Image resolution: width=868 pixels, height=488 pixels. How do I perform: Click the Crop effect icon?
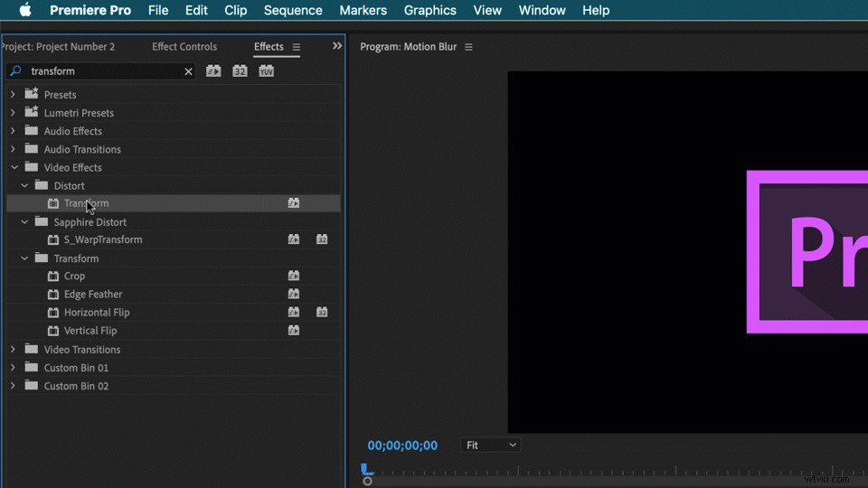pyautogui.click(x=53, y=277)
